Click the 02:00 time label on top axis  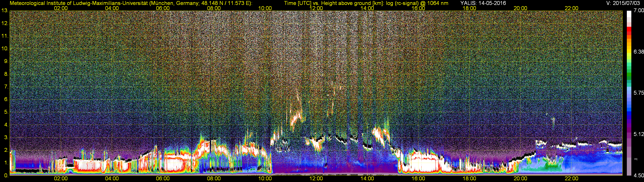[61, 8]
